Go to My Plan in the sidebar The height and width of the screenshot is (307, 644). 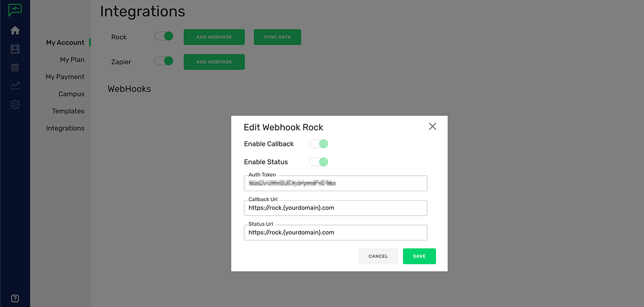(72, 59)
